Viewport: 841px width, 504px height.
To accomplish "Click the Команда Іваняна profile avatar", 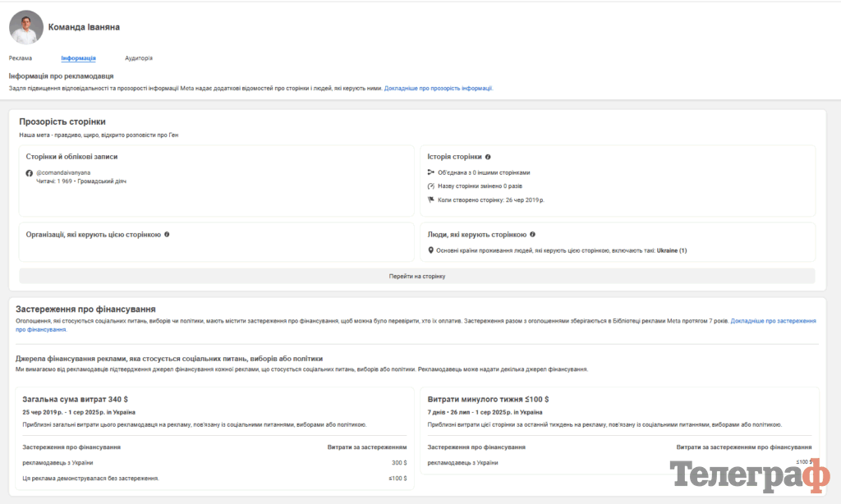I will coord(26,27).
